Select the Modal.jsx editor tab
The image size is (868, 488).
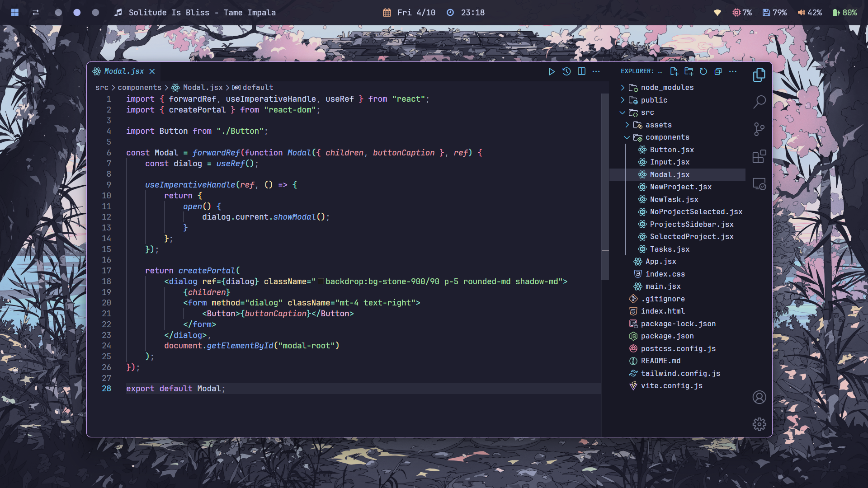124,71
